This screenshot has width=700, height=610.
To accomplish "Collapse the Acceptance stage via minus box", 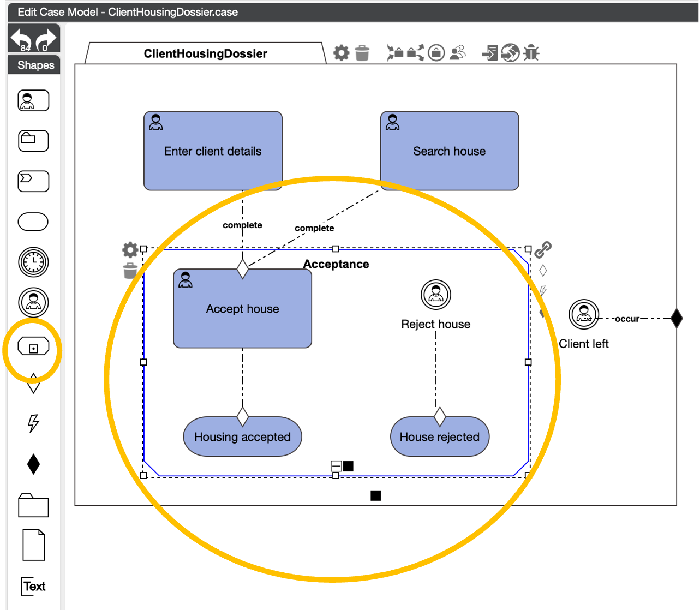I will (x=336, y=466).
